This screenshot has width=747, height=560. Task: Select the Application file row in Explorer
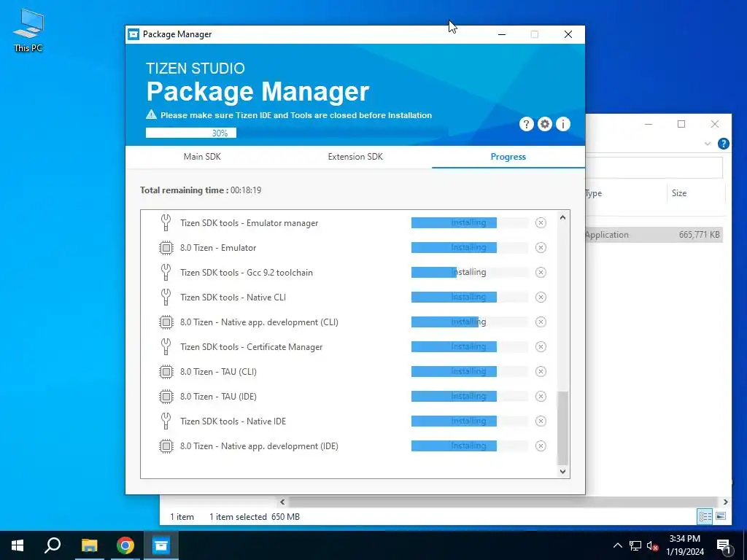[654, 234]
